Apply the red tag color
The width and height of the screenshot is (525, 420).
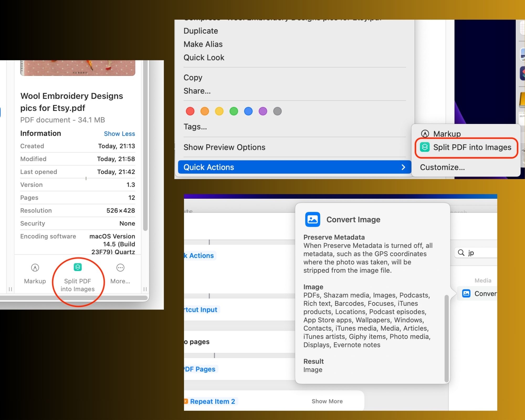click(190, 111)
